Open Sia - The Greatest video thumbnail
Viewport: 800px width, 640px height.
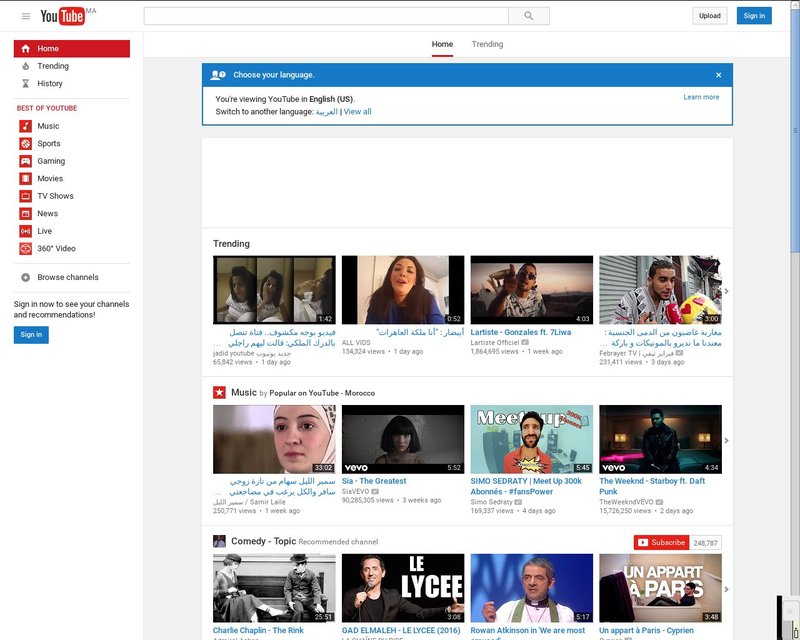click(x=403, y=439)
